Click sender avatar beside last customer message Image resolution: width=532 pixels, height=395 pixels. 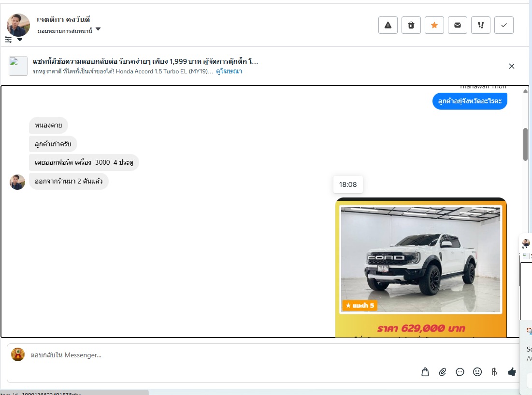(x=17, y=182)
